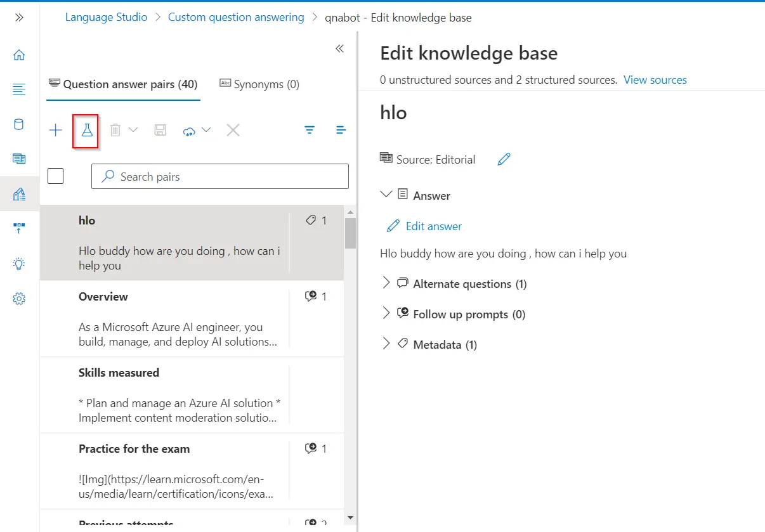Add a new question pair with plus icon
Screen dimensions: 765x532
coord(56,131)
